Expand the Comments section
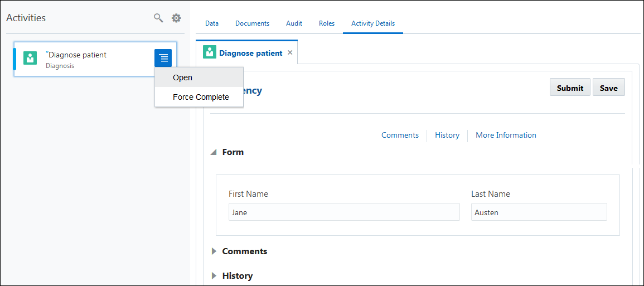Image resolution: width=644 pixels, height=286 pixels. pyautogui.click(x=214, y=251)
